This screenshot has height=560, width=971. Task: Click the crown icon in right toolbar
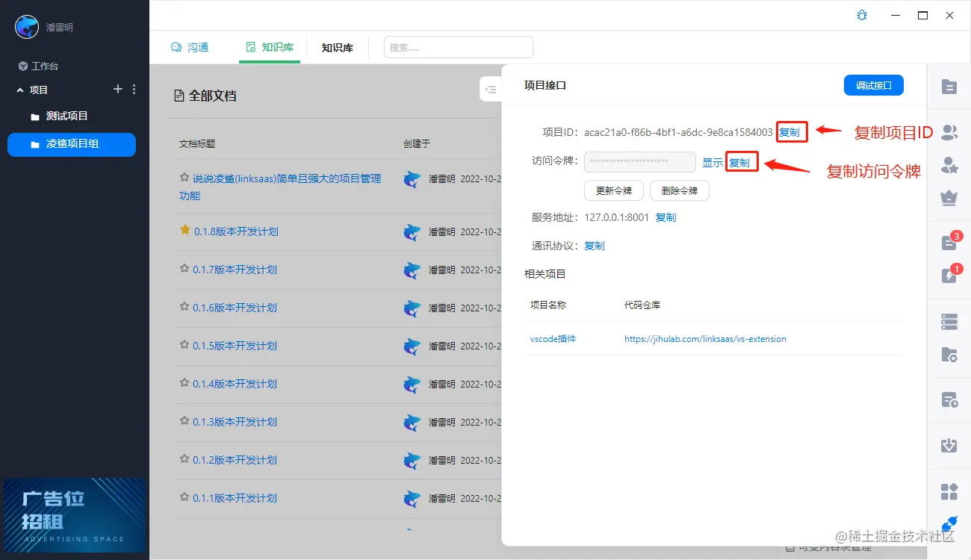click(x=949, y=198)
